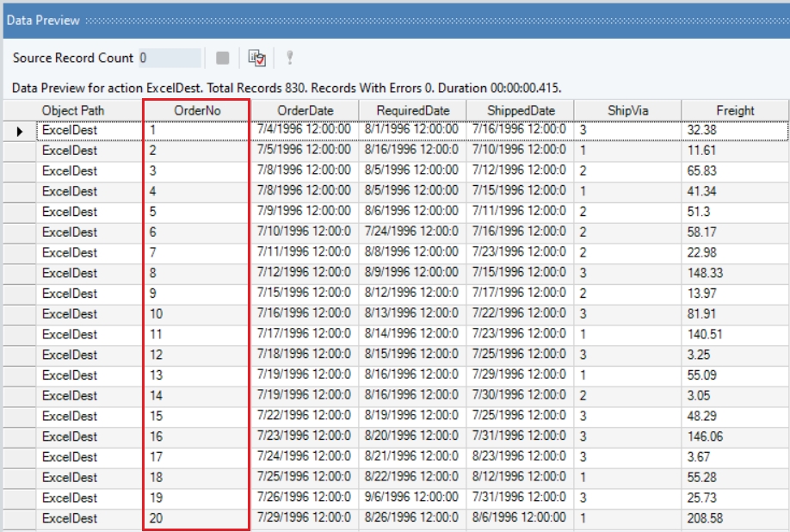Click the RequiredDate cell 9/6/1996
The image size is (790, 532).
[x=413, y=498]
